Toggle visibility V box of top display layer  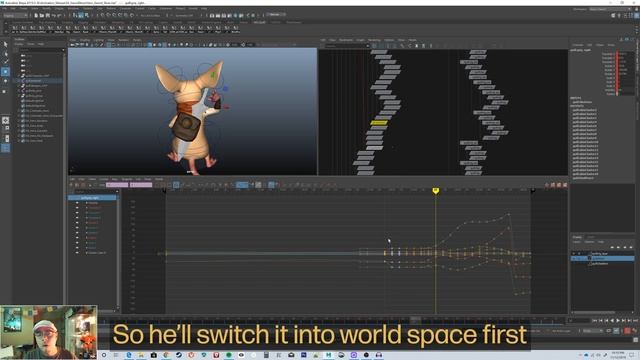[574, 253]
